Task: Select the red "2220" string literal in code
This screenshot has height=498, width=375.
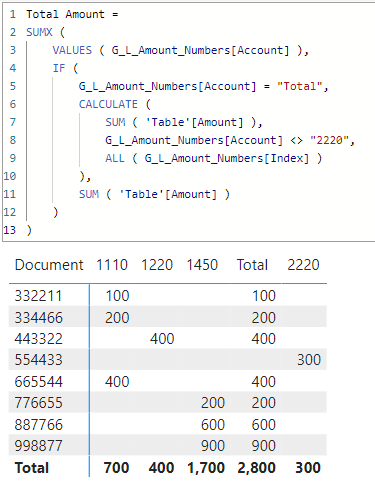Action: coord(329,140)
